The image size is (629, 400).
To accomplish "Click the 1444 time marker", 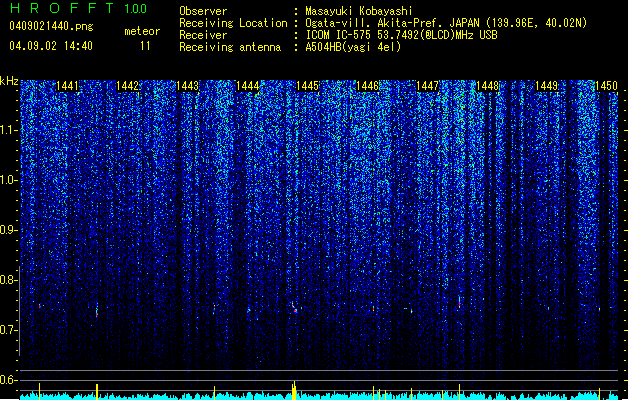I will click(248, 86).
